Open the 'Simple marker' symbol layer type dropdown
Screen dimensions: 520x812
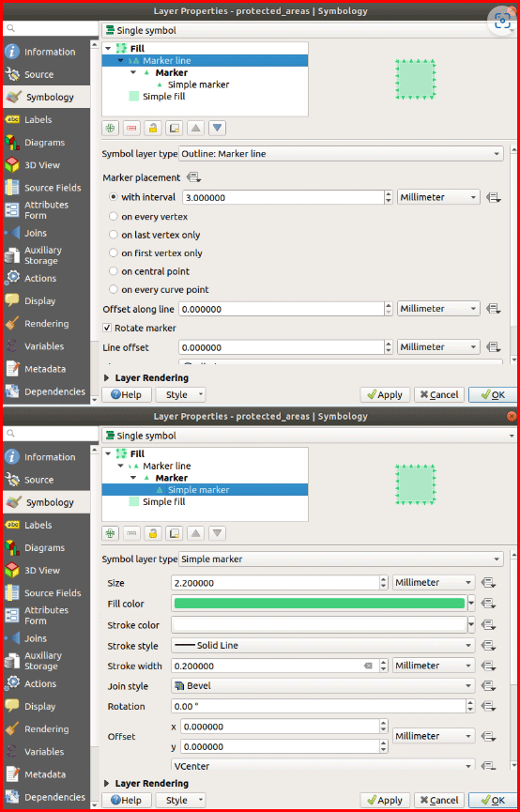pyautogui.click(x=341, y=559)
